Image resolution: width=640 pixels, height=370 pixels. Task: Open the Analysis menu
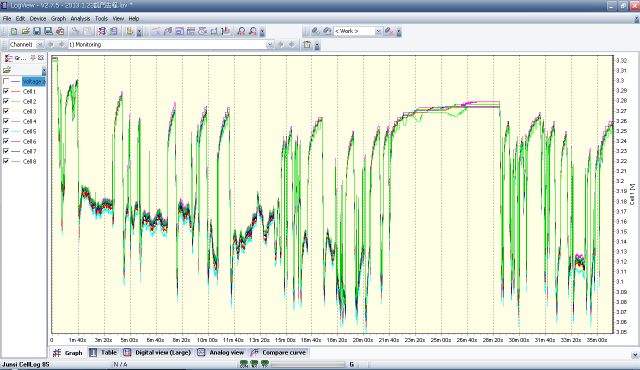(x=80, y=18)
